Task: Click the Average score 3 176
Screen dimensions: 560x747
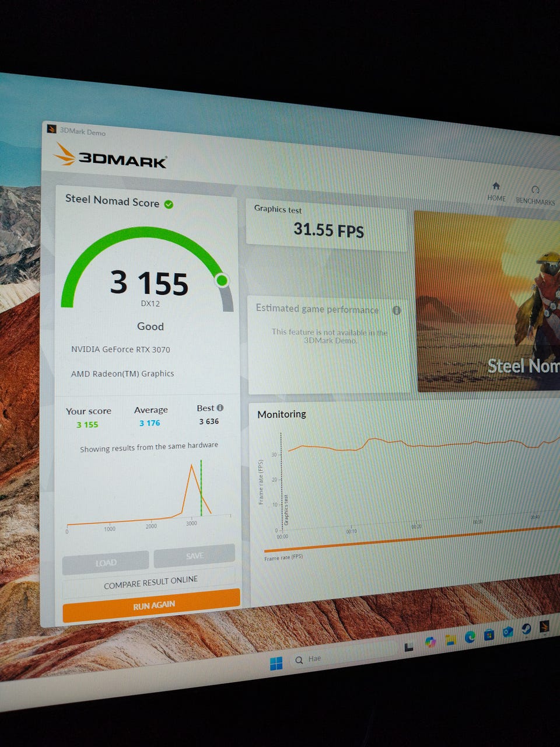Action: pyautogui.click(x=149, y=423)
